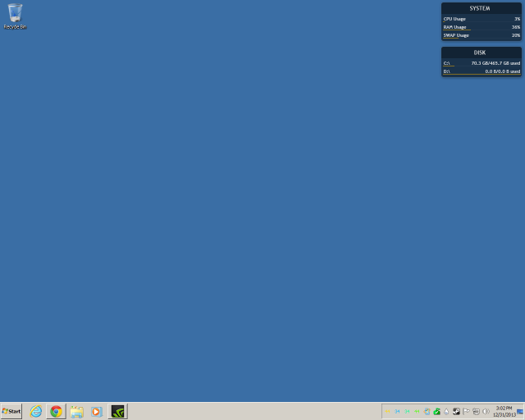Click the green padlock tray icon
This screenshot has width=525, height=420.
436,411
